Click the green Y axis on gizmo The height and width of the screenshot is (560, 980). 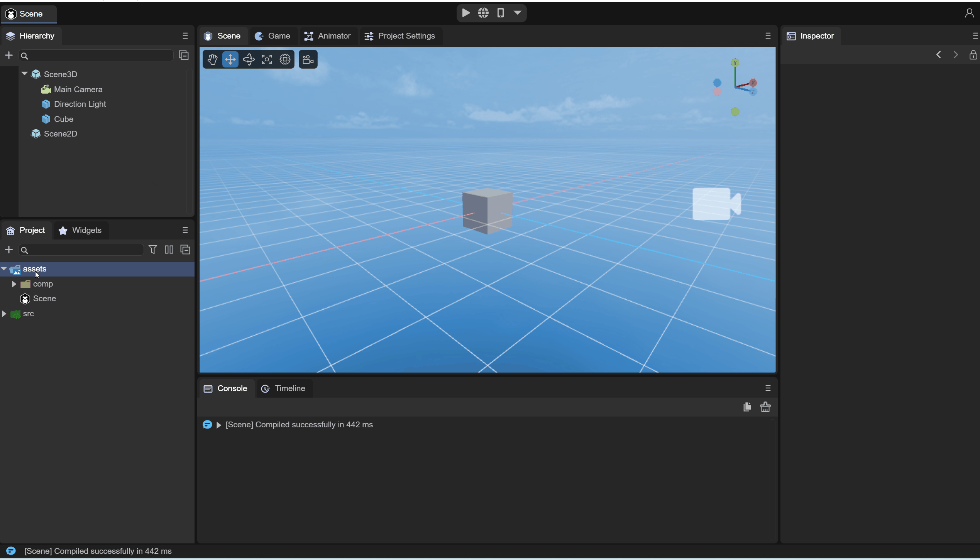click(735, 63)
